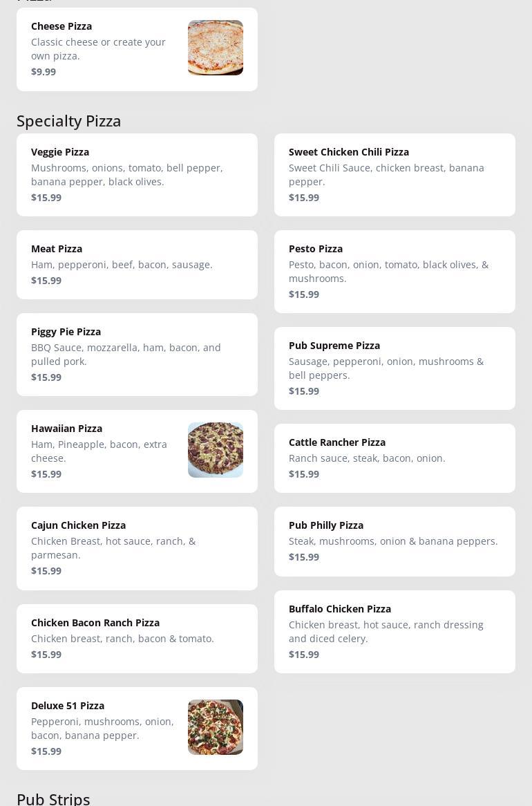Image resolution: width=532 pixels, height=806 pixels.
Task: Select Buffalo Chicken Pizza
Action: [395, 631]
